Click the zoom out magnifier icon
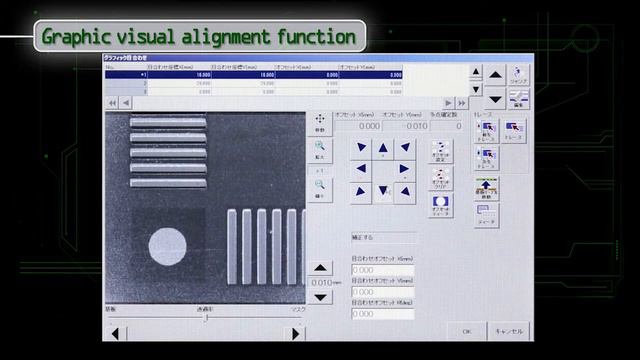This screenshot has width=640, height=360. pyautogui.click(x=320, y=189)
